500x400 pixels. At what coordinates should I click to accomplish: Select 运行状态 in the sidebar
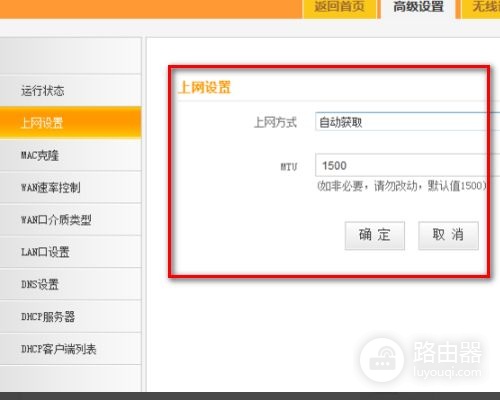[70, 90]
